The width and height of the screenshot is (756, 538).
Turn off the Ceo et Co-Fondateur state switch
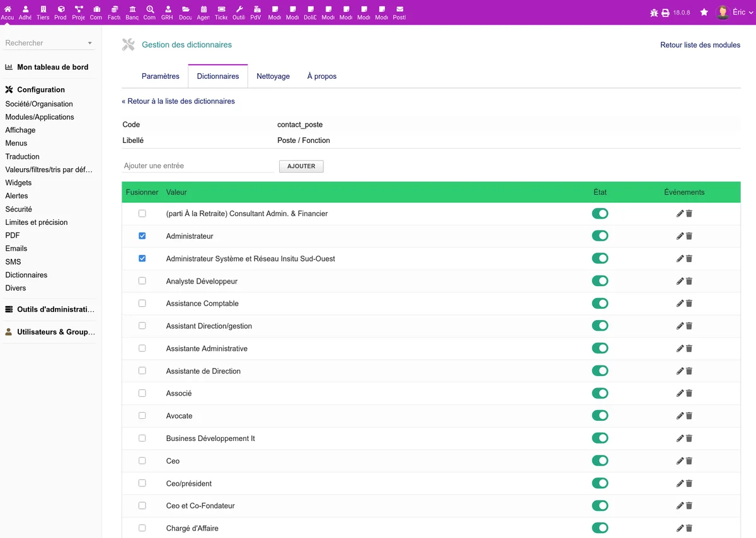tap(600, 505)
